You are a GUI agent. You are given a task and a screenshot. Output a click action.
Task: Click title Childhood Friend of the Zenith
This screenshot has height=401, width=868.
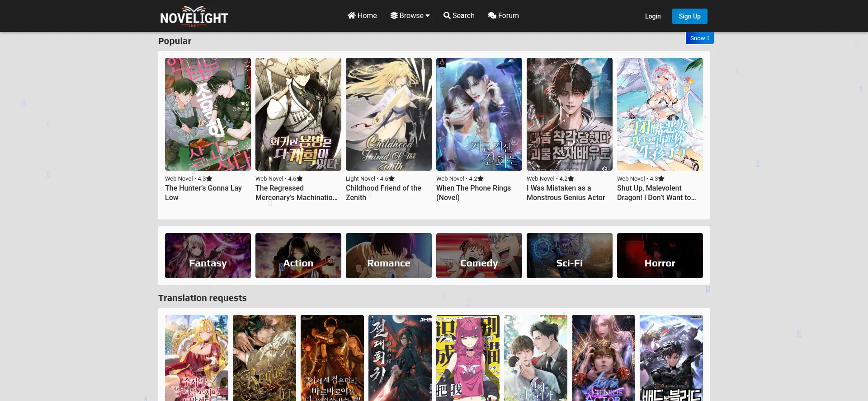click(x=383, y=193)
